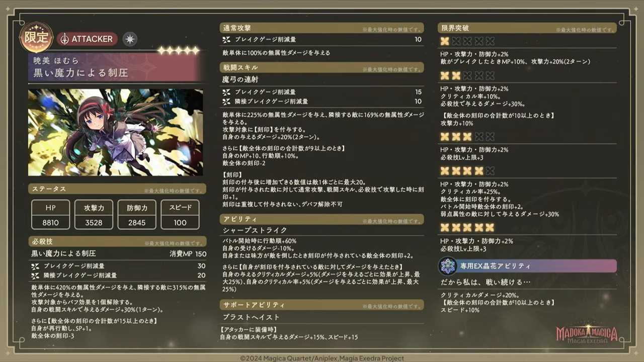Open the 戦闘スキル section header
Viewport: 644px width, 362px height.
[x=322, y=67]
